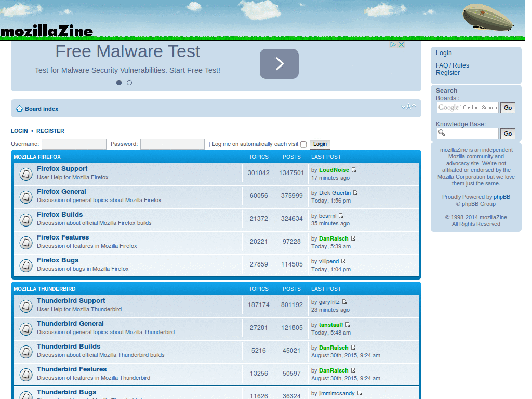Click the Free Malware Test ad headline

128,51
